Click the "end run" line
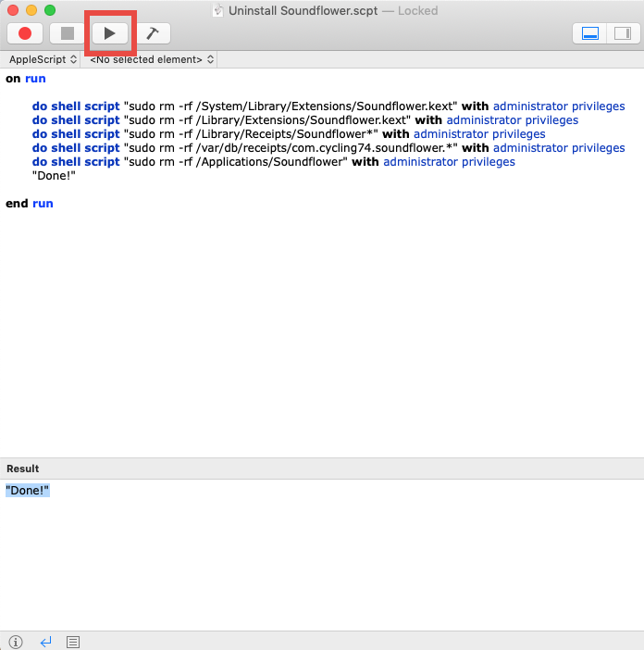 (30, 204)
